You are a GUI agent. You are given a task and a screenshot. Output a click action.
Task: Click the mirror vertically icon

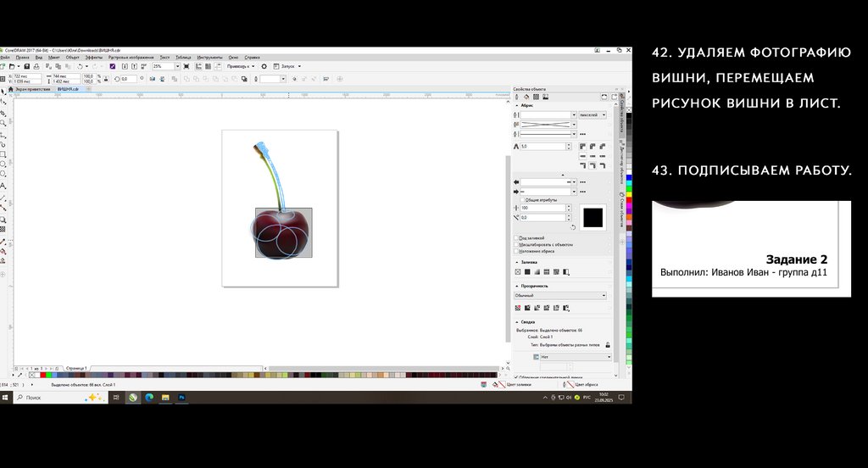[x=162, y=79]
